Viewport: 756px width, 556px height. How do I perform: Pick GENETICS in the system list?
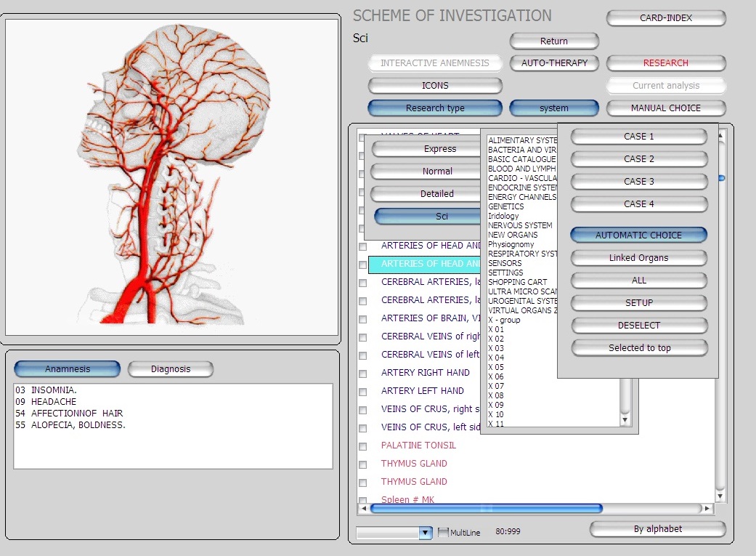tap(505, 206)
